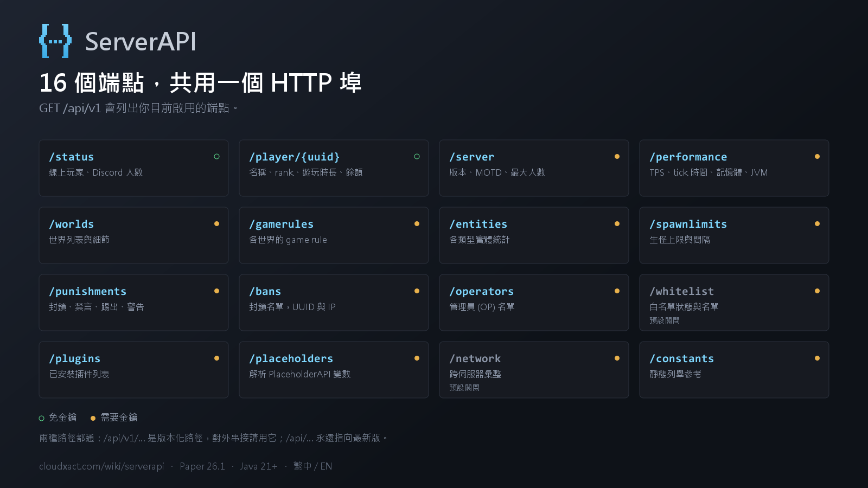868x488 pixels.
Task: Select the /spawnlimits endpoint name
Action: [688, 224]
